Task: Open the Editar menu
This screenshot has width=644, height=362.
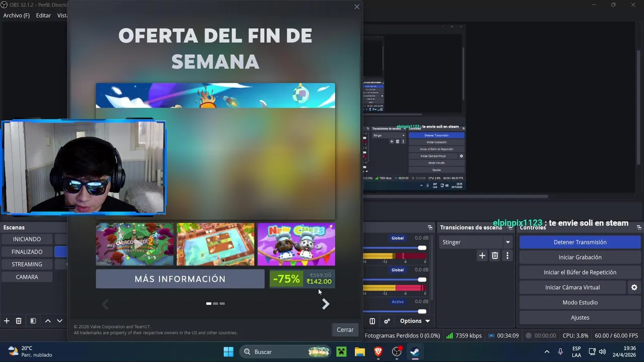Action: coord(43,16)
